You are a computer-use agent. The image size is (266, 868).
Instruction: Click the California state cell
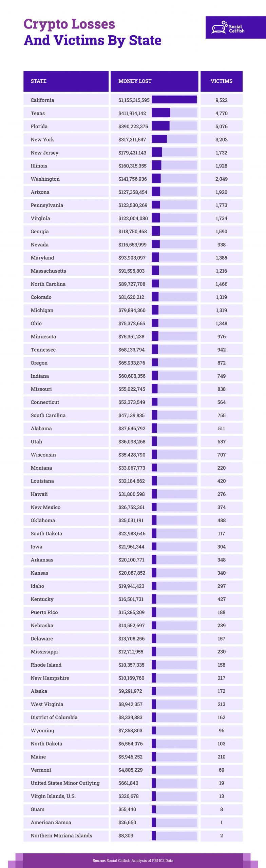point(66,100)
